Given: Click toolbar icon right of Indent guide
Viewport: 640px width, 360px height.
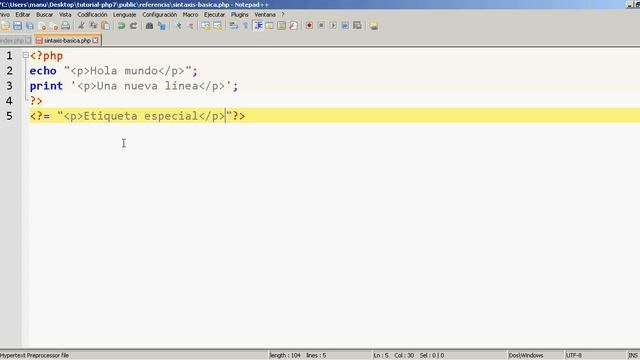Looking at the screenshot, I should [x=269, y=26].
